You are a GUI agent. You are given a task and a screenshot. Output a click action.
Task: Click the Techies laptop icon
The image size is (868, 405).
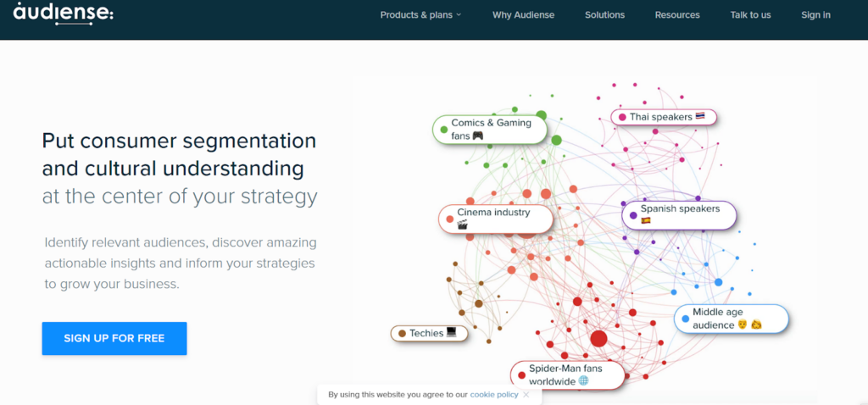(x=451, y=332)
